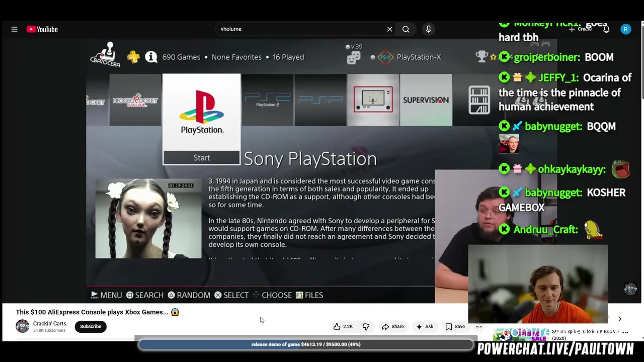644x362 pixels.
Task: Click the RANDOM hint
Action: click(189, 295)
